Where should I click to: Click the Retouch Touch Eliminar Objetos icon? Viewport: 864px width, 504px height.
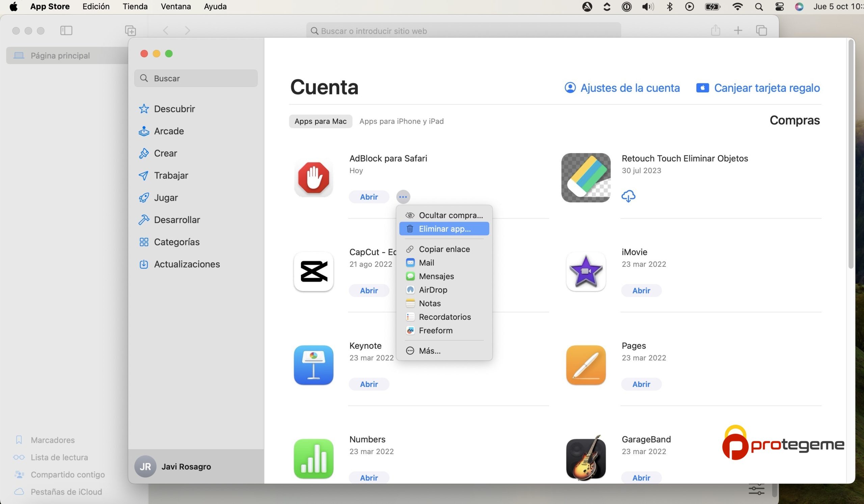(586, 177)
